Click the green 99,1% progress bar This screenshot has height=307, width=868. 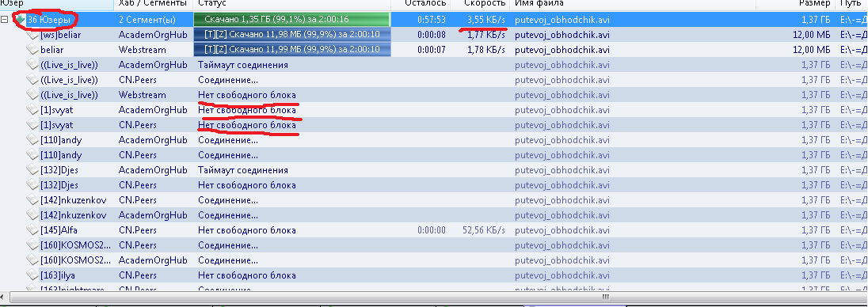(291, 19)
